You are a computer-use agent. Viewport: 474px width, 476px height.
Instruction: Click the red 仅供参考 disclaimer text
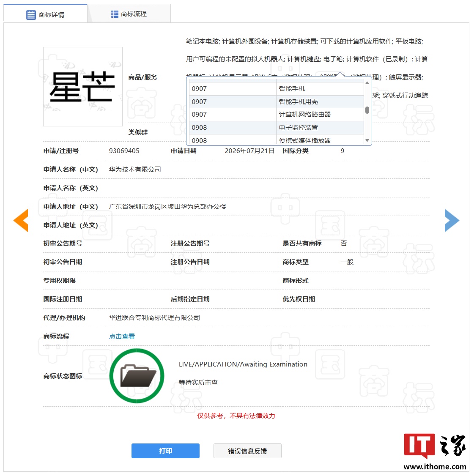tap(236, 416)
